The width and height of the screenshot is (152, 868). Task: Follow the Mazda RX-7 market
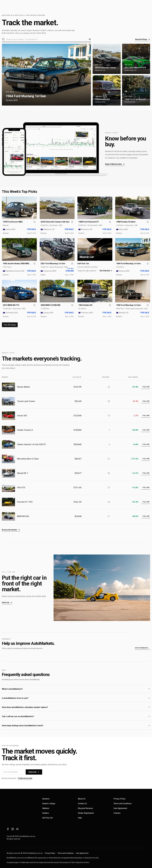[146, 473]
